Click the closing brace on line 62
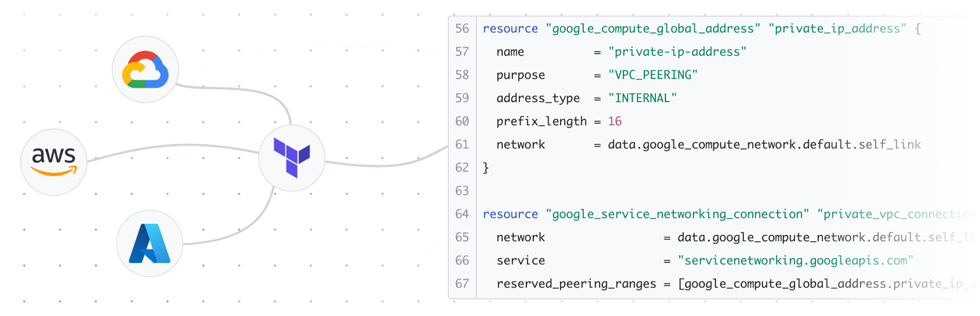Screen dimensions: 980x316 [486, 168]
